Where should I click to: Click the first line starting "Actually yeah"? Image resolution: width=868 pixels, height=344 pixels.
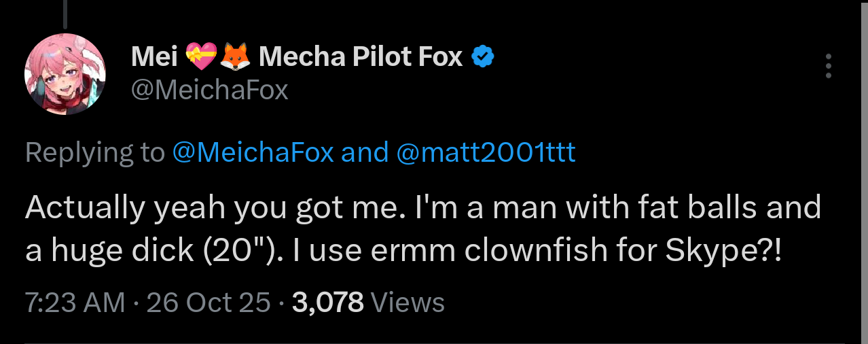tap(422, 207)
